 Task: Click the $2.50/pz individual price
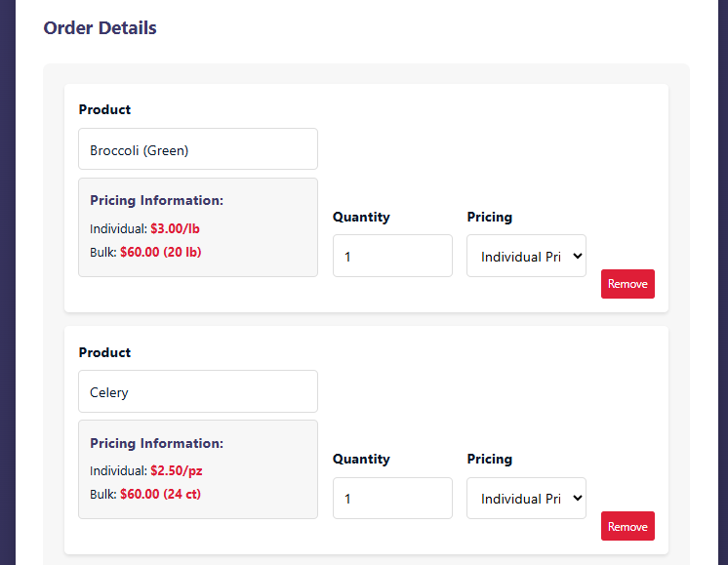pos(177,470)
